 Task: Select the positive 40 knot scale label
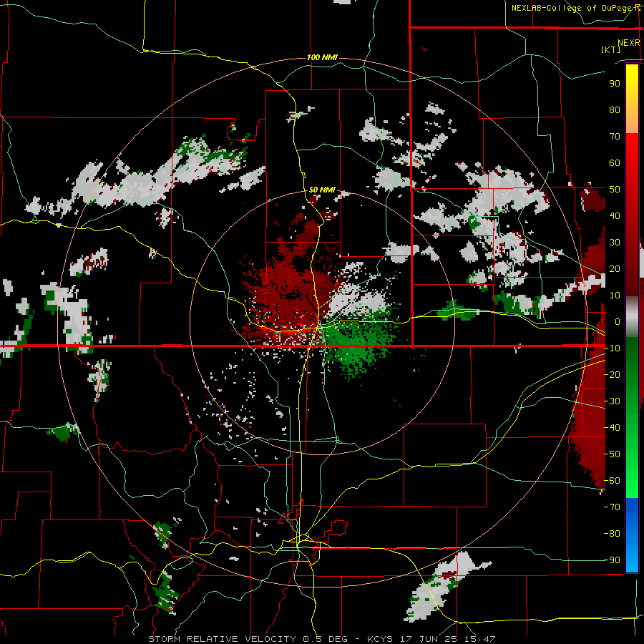(615, 215)
